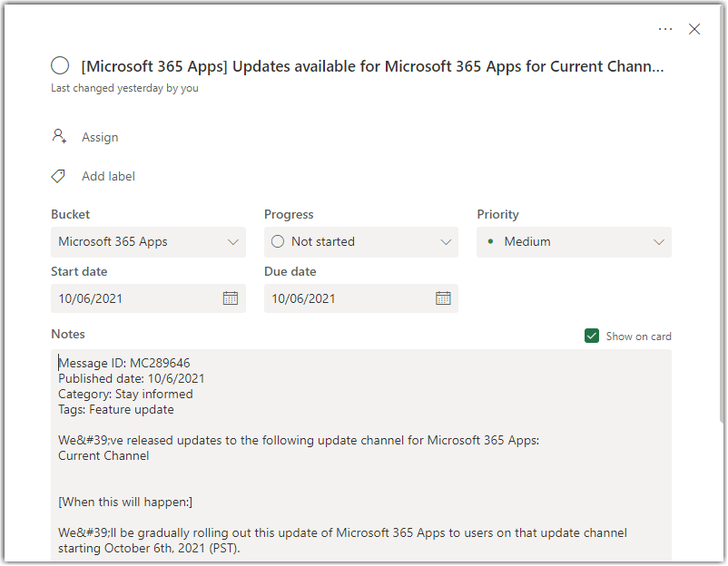Screen dimensions: 728x566
Task: Expand the Progress dropdown chevron
Action: tap(446, 242)
